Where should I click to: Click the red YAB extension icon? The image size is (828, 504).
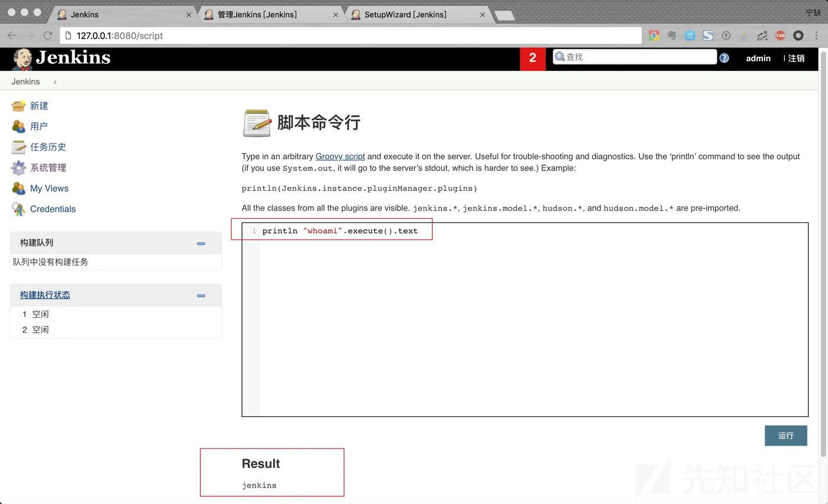tap(780, 35)
